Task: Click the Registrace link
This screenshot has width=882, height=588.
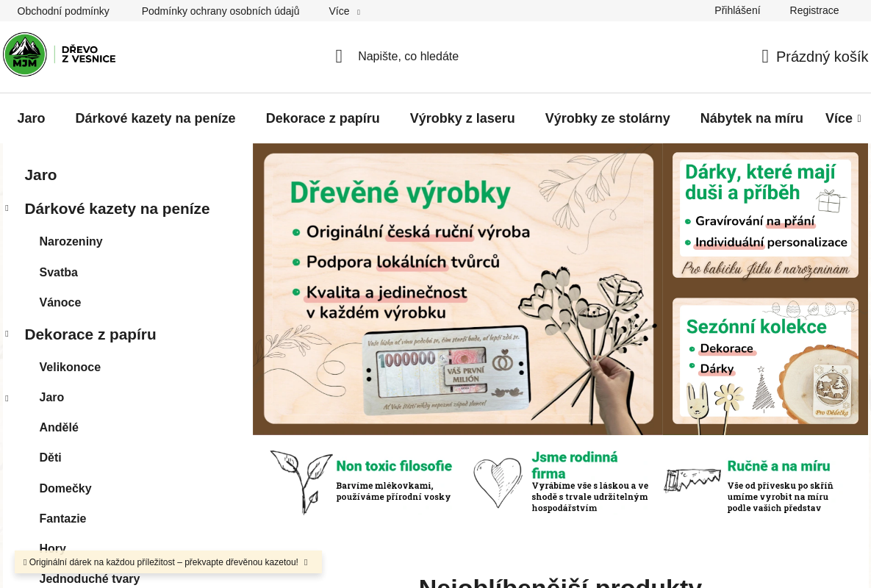Action: coord(814,10)
